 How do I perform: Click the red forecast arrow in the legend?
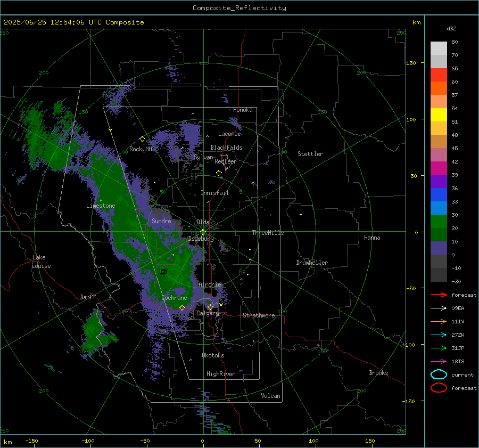(x=439, y=295)
